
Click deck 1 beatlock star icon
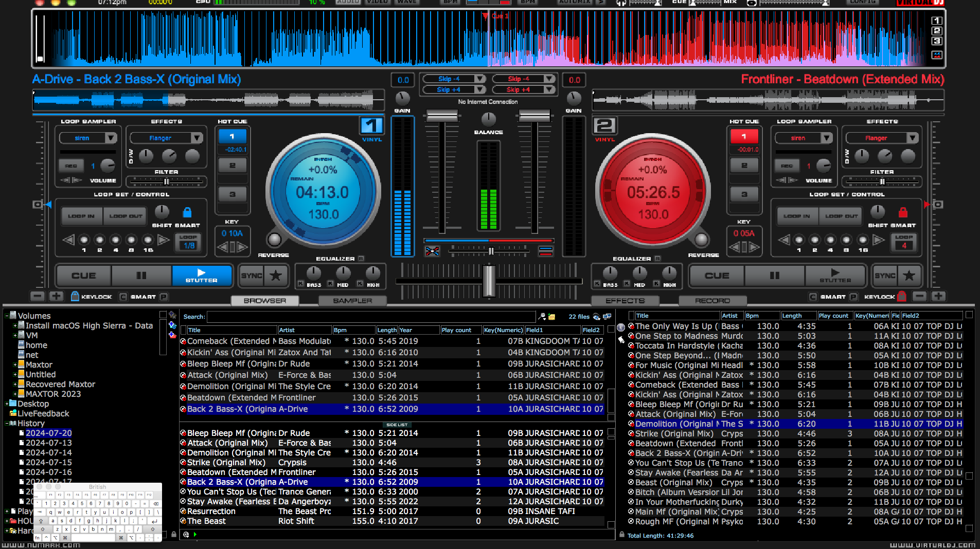(276, 276)
